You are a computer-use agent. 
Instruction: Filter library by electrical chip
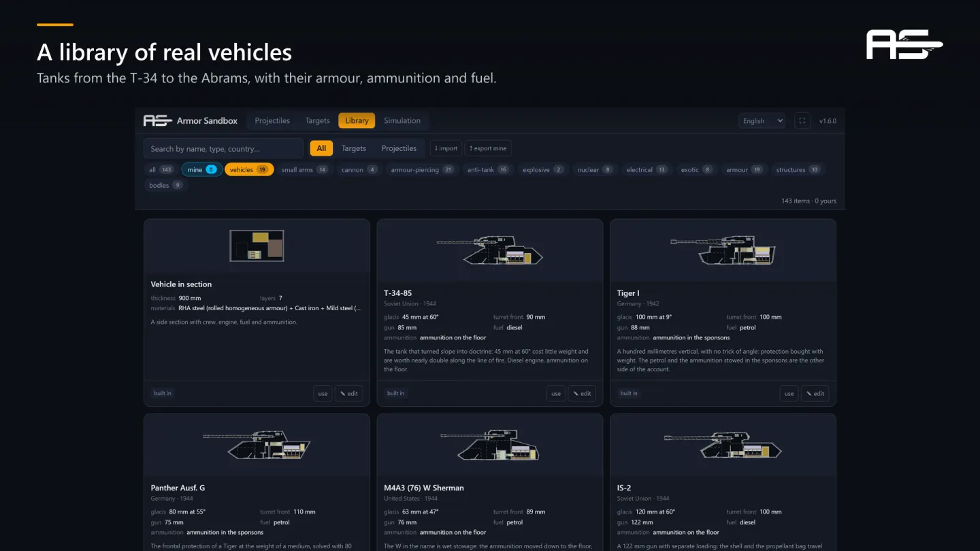pos(647,169)
